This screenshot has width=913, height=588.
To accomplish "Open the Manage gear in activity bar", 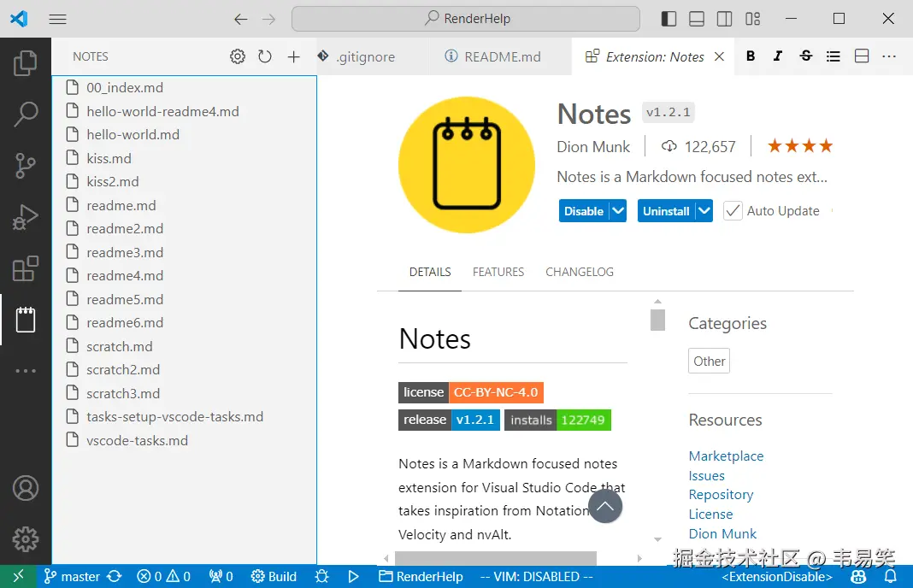I will point(25,539).
